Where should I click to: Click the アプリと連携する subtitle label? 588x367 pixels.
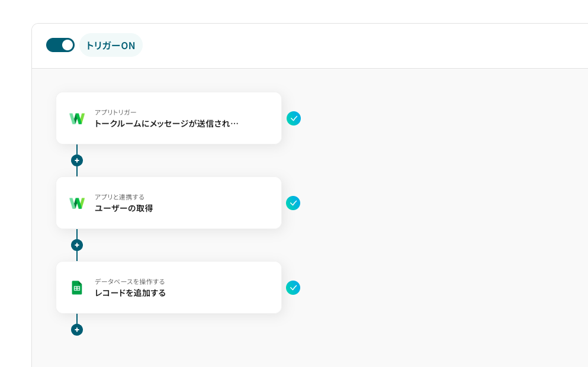tap(119, 197)
